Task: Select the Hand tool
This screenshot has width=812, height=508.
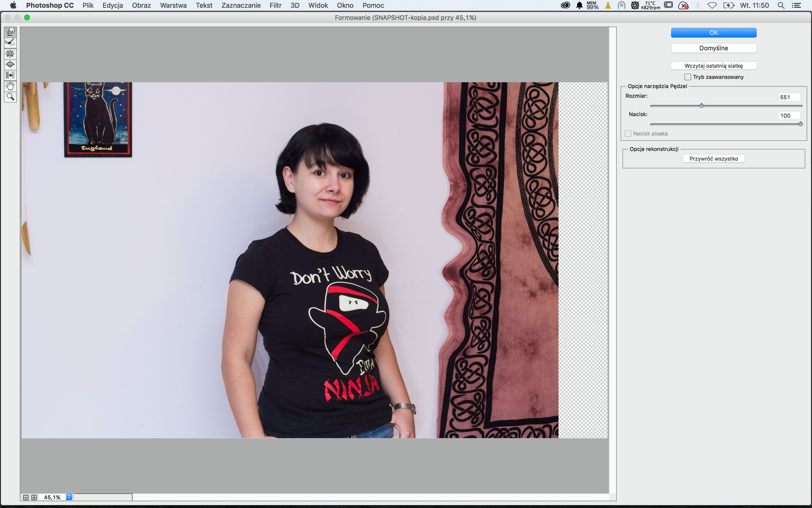Action: pos(10,86)
